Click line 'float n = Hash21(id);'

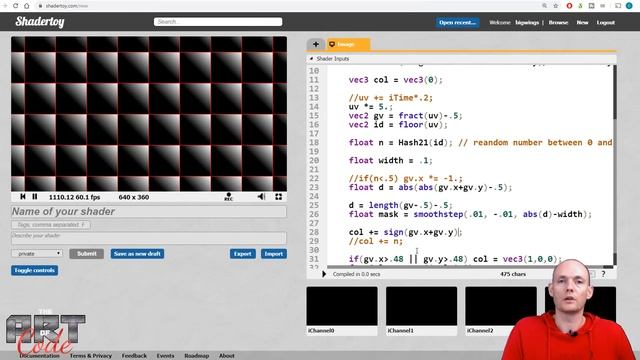(x=401, y=142)
